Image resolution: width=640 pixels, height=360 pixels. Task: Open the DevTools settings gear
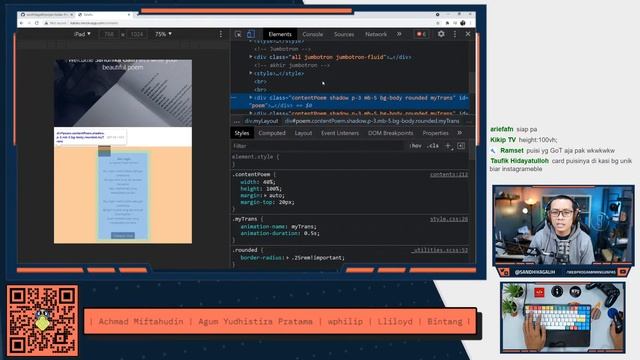tap(441, 34)
